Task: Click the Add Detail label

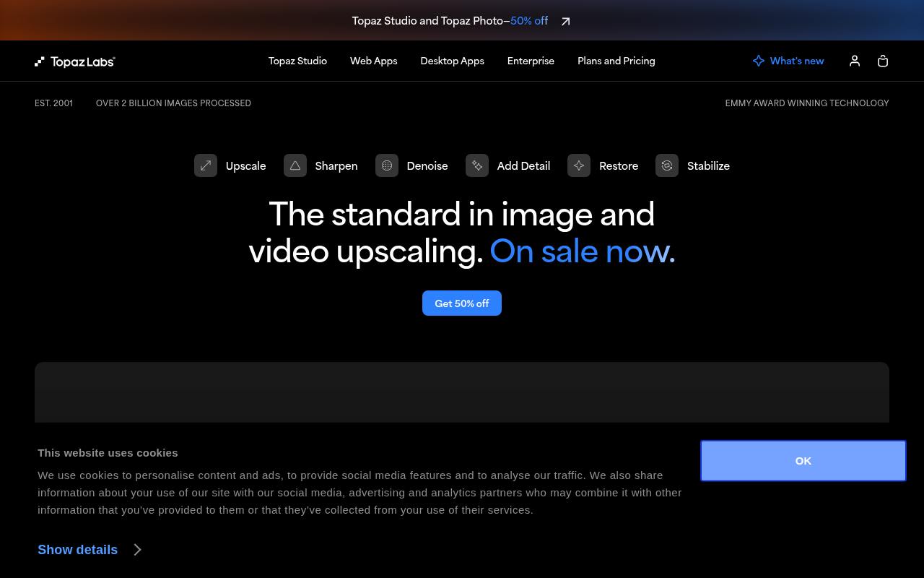Action: click(523, 165)
